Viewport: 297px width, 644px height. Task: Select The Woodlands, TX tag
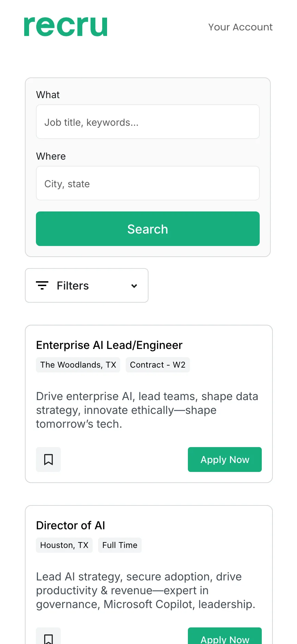[78, 365]
